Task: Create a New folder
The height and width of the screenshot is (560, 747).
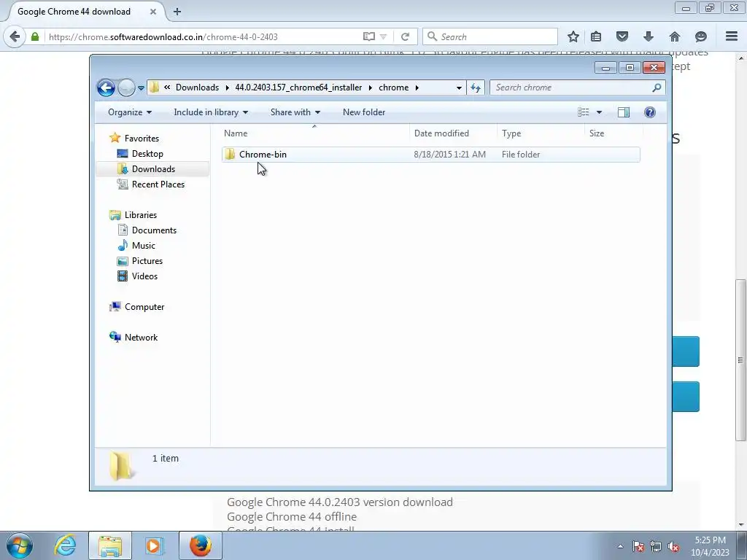Action: coord(364,112)
